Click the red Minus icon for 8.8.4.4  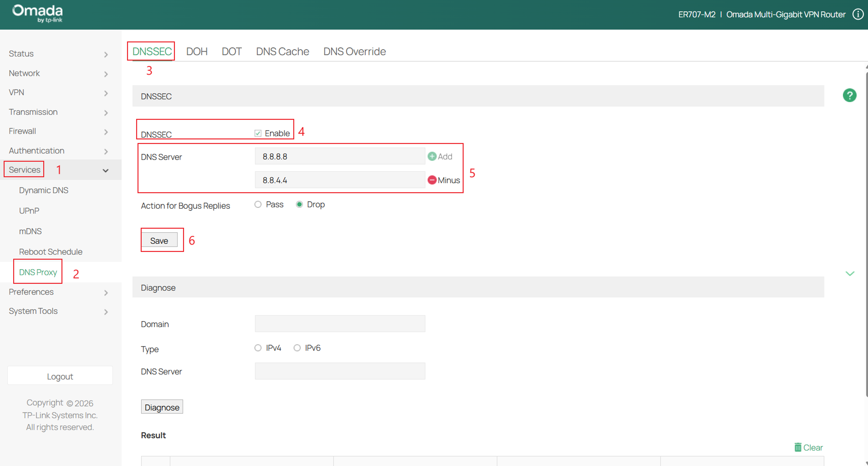click(432, 180)
